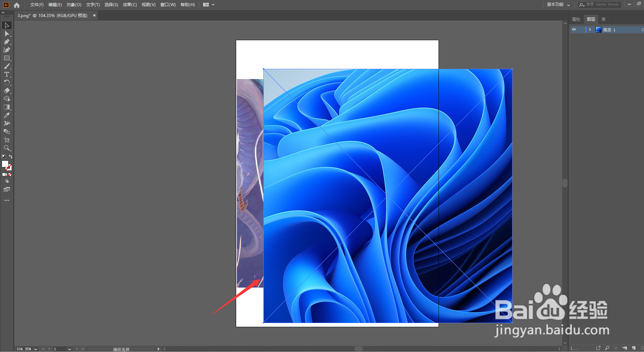Select the Rectangle tool
Screen dimensions: 644x352
click(x=6, y=58)
